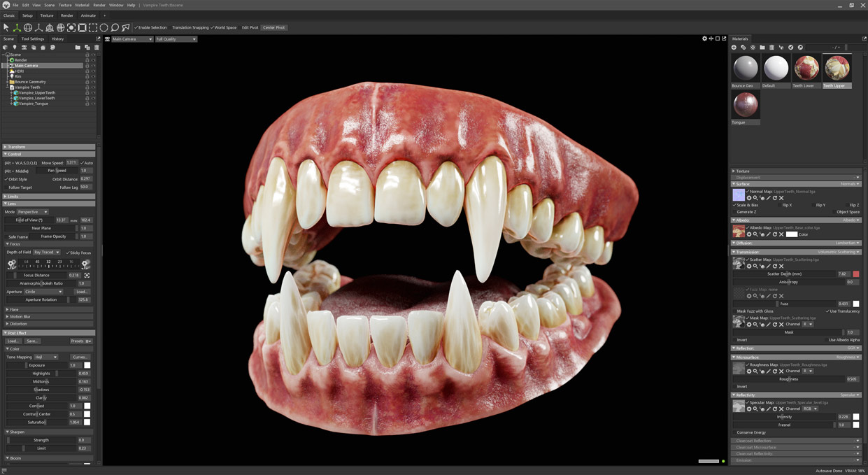Click the Center Pivot button
Screen dimensions: 868x475
tap(273, 27)
